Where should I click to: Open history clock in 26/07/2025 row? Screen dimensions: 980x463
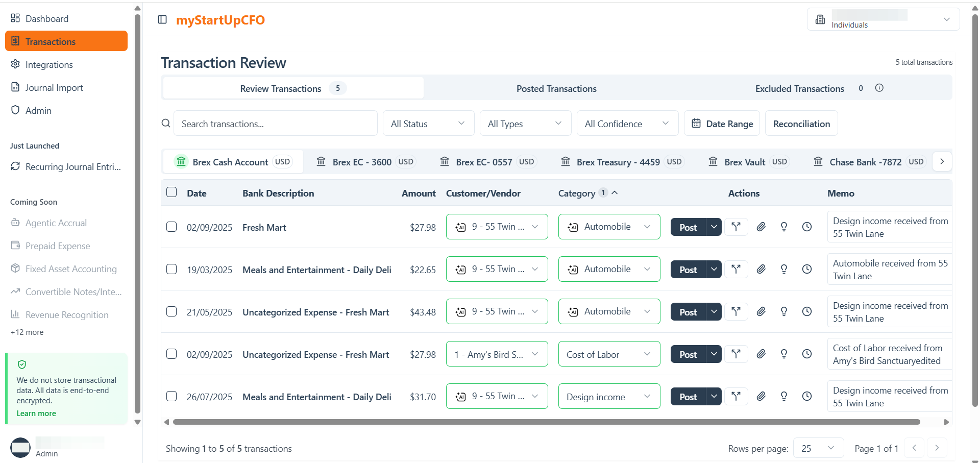[x=806, y=396]
